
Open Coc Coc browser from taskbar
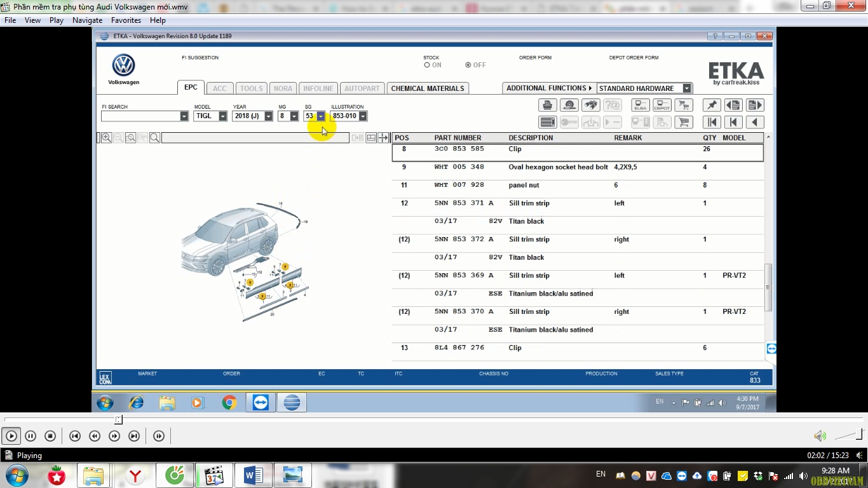tap(174, 475)
